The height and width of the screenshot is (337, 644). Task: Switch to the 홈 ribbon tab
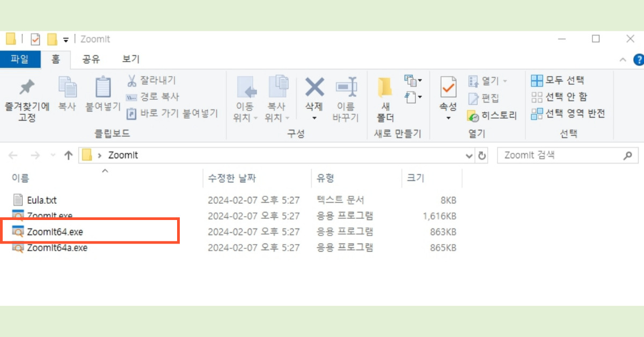pos(56,59)
